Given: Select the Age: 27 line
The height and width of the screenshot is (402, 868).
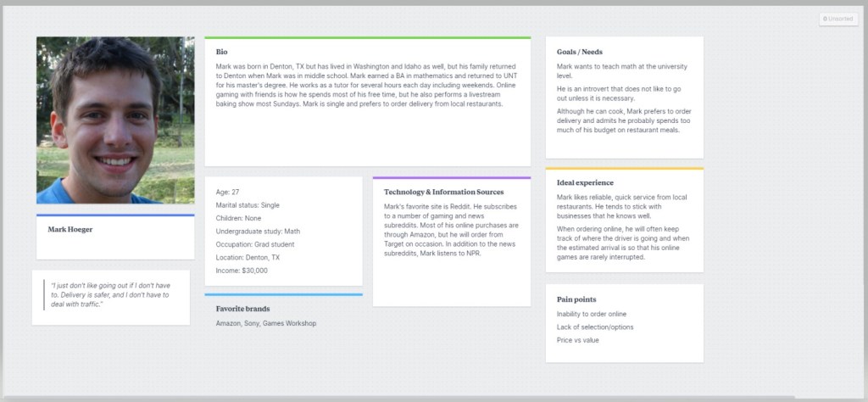Looking at the screenshot, I should tap(228, 193).
